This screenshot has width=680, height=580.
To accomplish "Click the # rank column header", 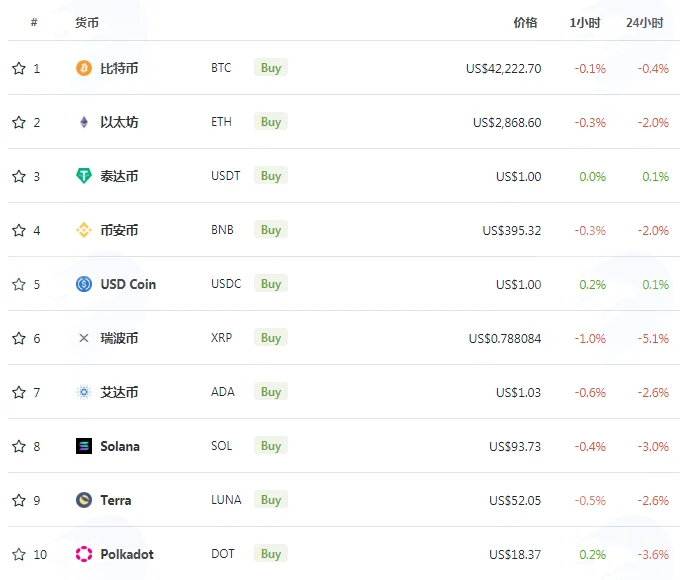I will coord(34,22).
